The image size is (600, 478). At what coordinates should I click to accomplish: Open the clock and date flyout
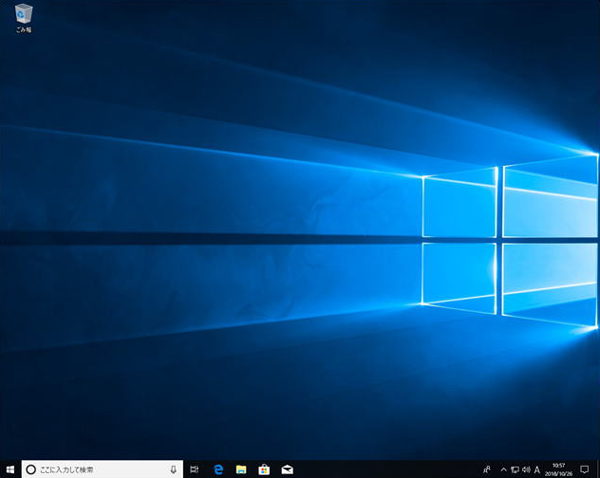(559, 470)
